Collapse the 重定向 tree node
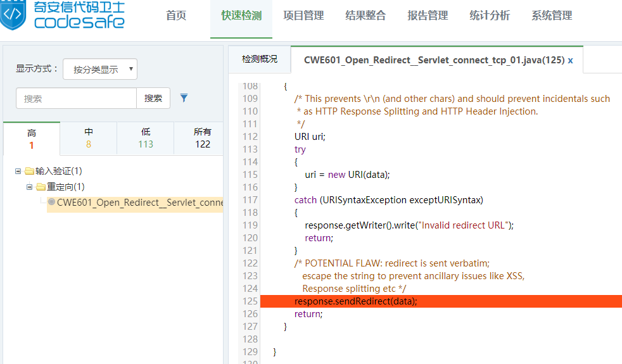 click(x=30, y=187)
